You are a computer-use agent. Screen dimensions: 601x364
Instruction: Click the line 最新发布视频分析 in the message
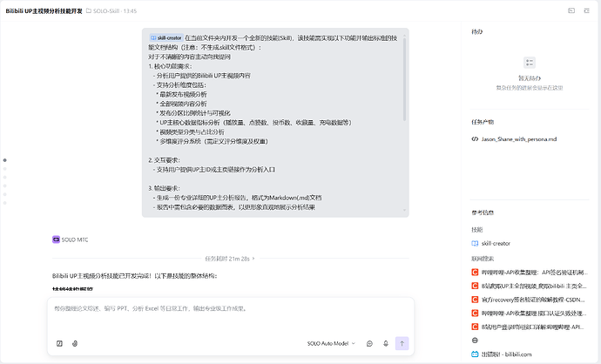183,94
